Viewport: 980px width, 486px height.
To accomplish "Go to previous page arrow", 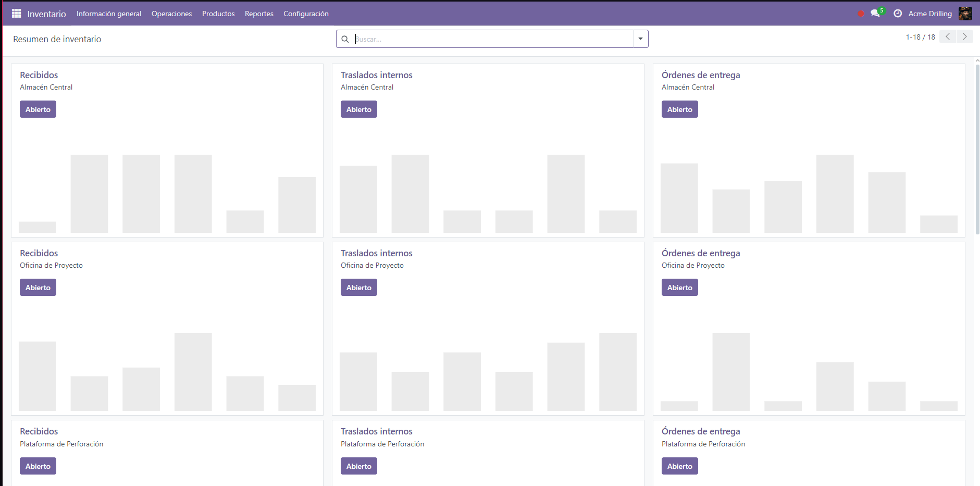I will coord(948,36).
